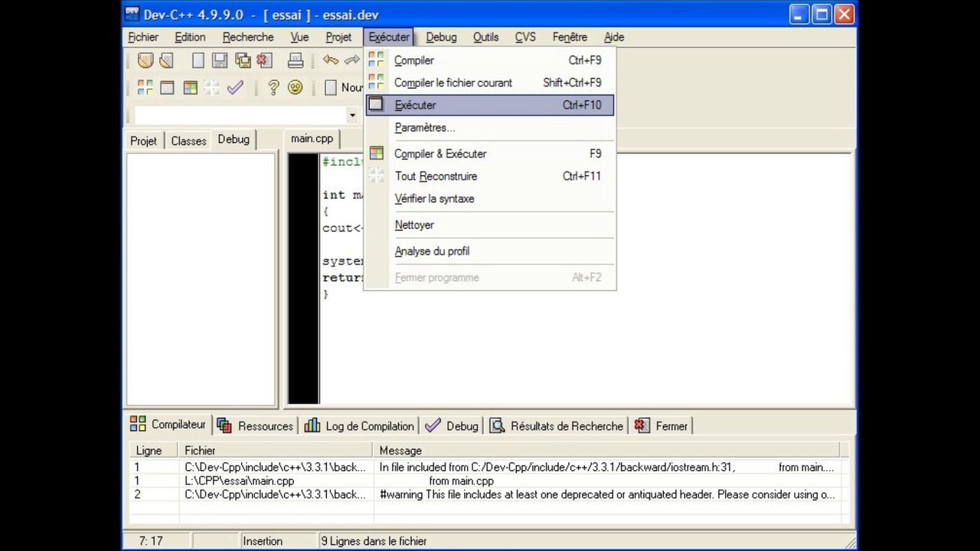Viewport: 980px width, 551px height.
Task: Click the Compile four-squares toolbar icon
Action: click(x=145, y=88)
